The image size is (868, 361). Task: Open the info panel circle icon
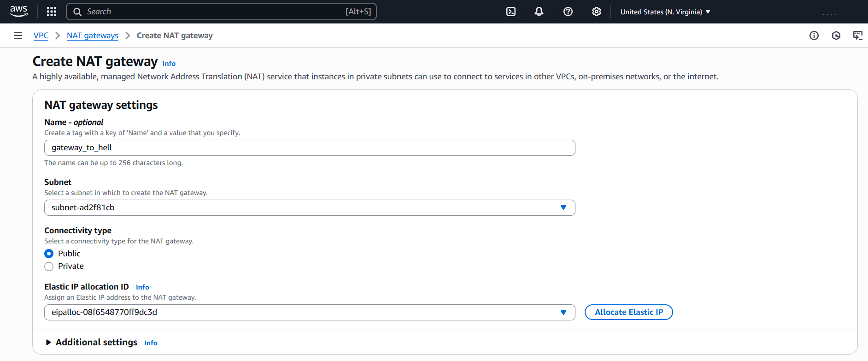pyautogui.click(x=814, y=36)
